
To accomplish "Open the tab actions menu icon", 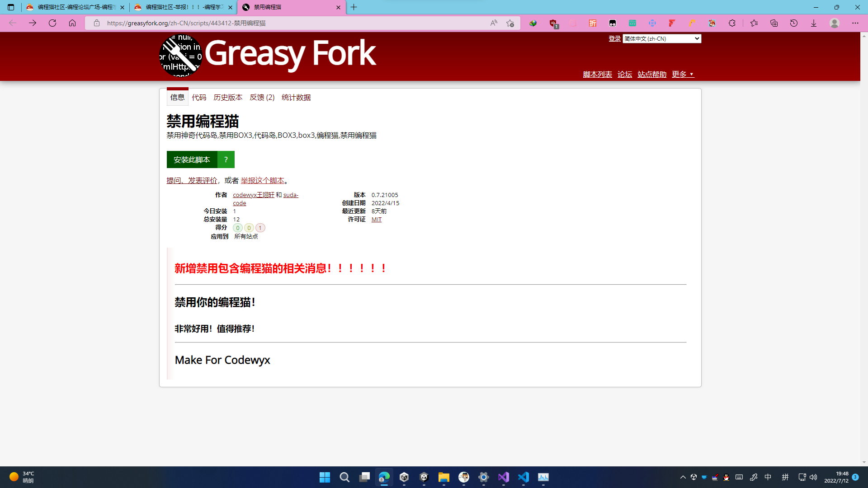I will (x=11, y=7).
